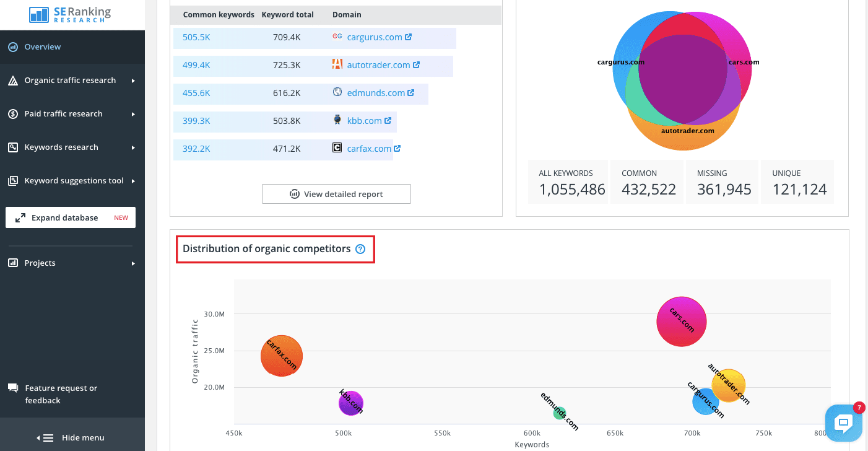Click the Common keywords column header
868x451 pixels.
click(219, 14)
